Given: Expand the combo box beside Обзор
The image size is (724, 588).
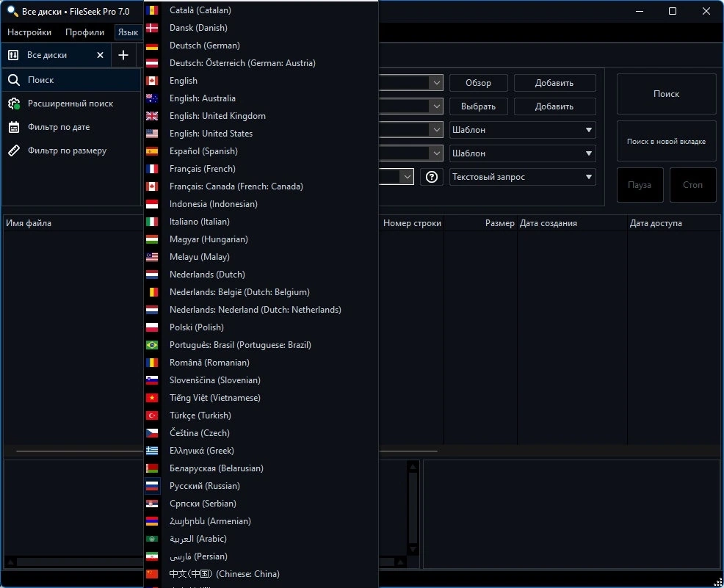Looking at the screenshot, I should [x=436, y=83].
